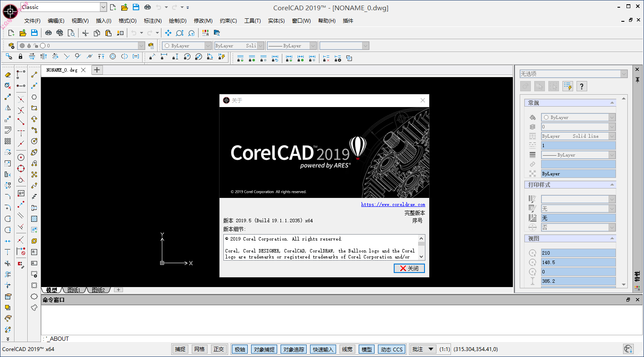This screenshot has height=357, width=644.
Task: Open ByLayer color swatch dropdown in Properties
Action: (612, 117)
